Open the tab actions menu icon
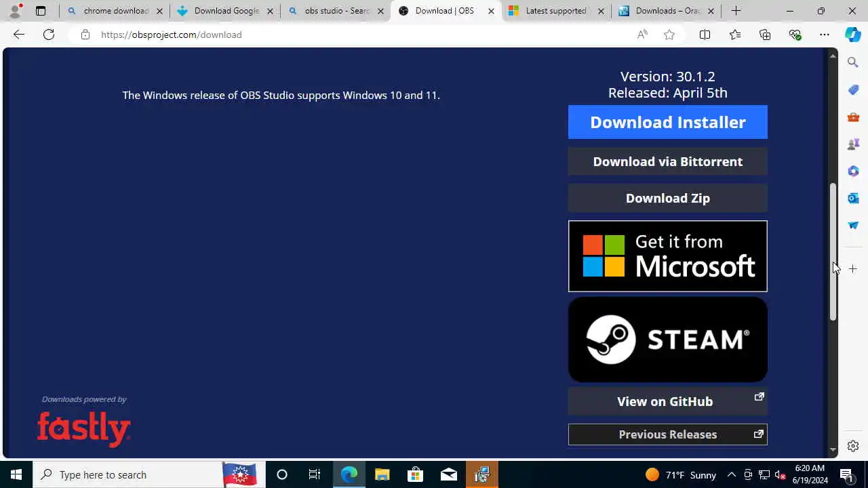Viewport: 868px width, 488px height. coord(41,11)
